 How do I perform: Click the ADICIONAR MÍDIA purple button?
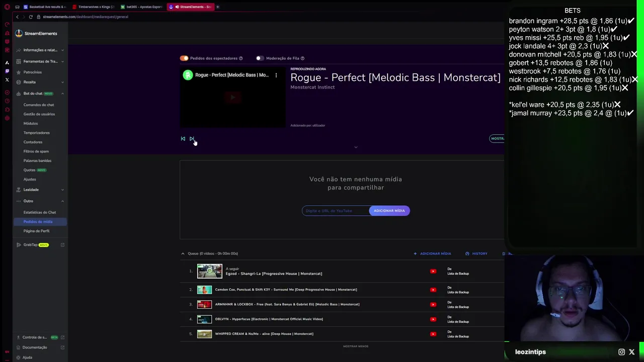pos(389,211)
